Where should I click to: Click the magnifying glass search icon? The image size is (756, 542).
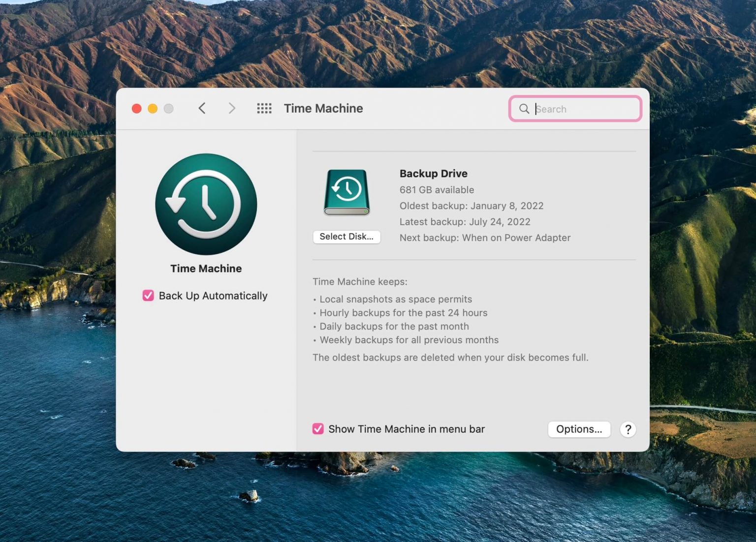(x=524, y=109)
